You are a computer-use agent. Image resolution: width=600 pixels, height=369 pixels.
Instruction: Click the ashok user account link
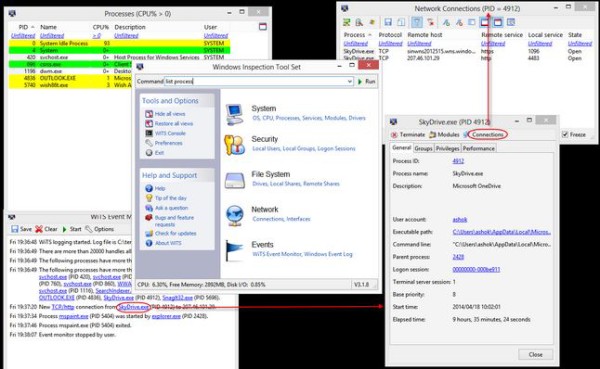(460, 220)
